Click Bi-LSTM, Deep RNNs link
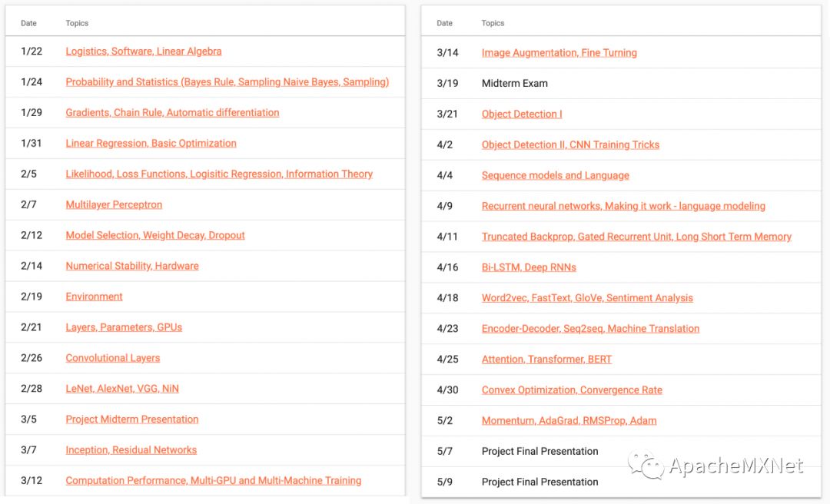Screen dimensions: 830x504 tap(529, 267)
